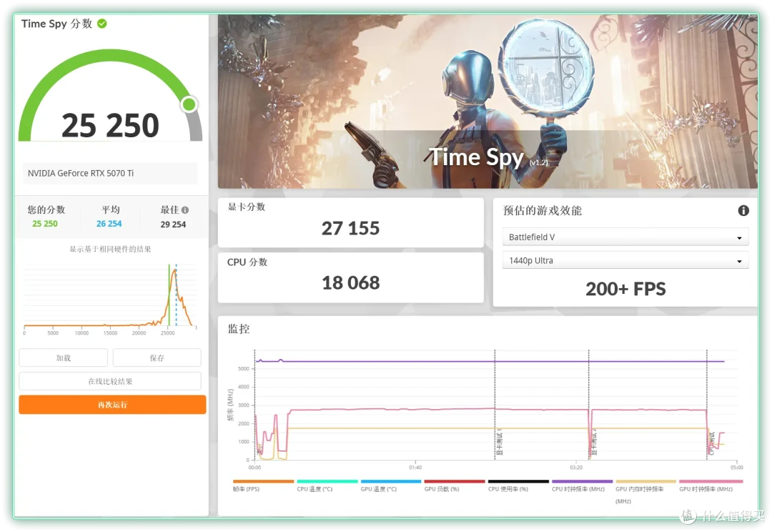The height and width of the screenshot is (532, 772).
Task: Click the monitoring chart marker at 01:40
Action: click(x=415, y=467)
